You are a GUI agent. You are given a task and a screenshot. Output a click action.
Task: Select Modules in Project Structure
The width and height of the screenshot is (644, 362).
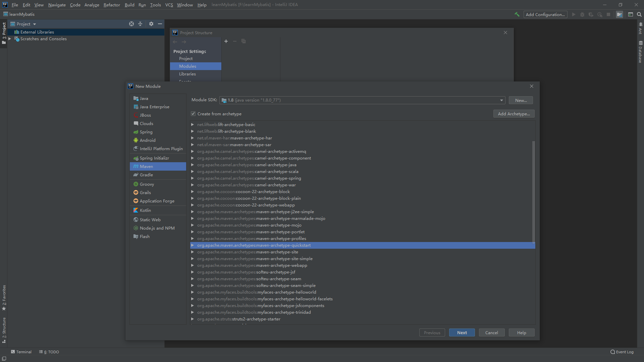(x=196, y=66)
